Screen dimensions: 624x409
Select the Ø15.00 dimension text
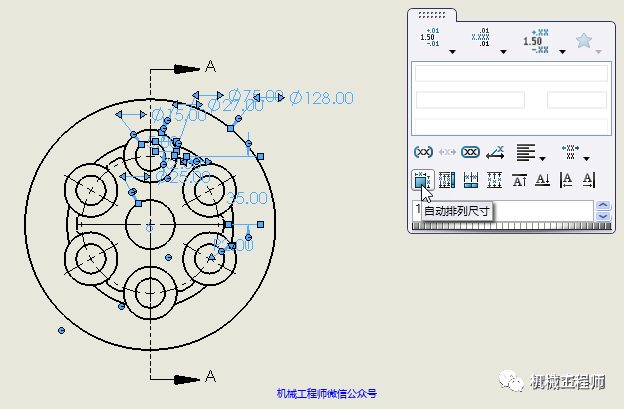point(179,115)
